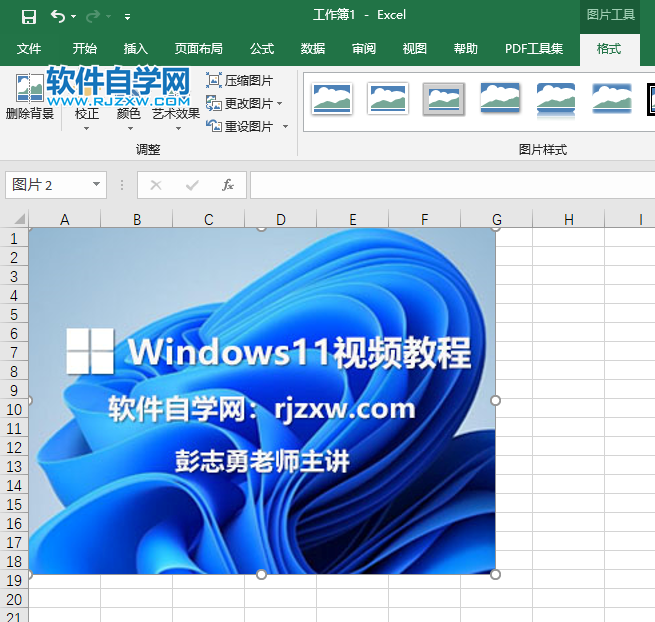Select column C header

(208, 219)
